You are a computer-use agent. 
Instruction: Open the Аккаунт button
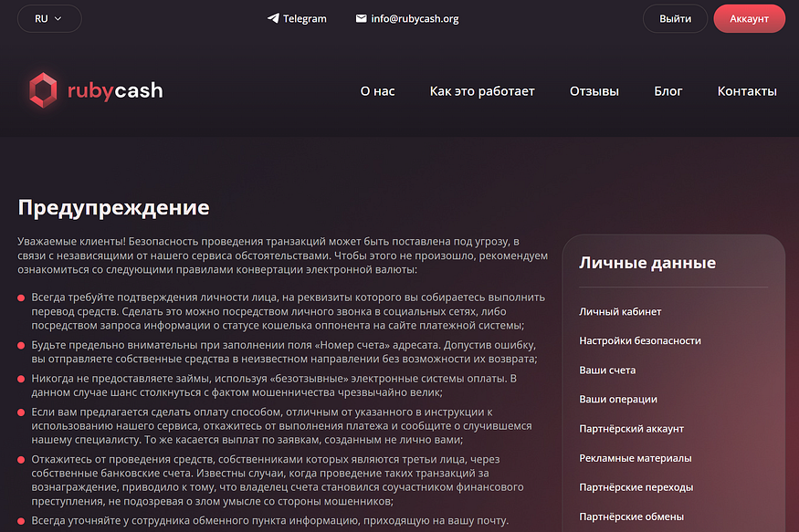click(749, 19)
